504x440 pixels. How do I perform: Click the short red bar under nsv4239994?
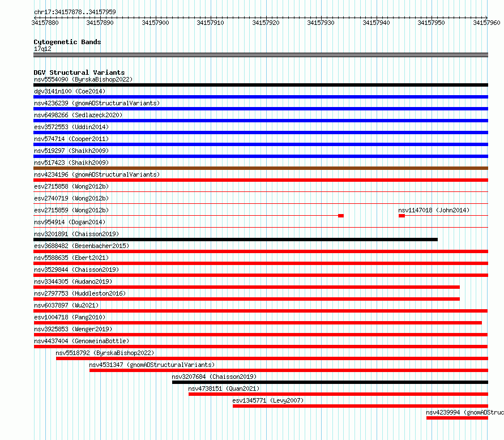(458, 418)
